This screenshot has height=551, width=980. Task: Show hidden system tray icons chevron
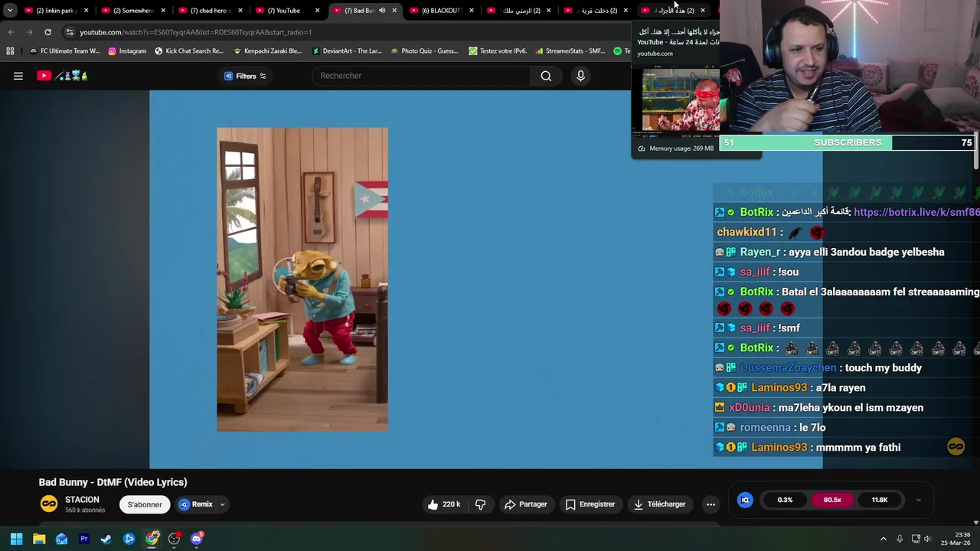883,539
